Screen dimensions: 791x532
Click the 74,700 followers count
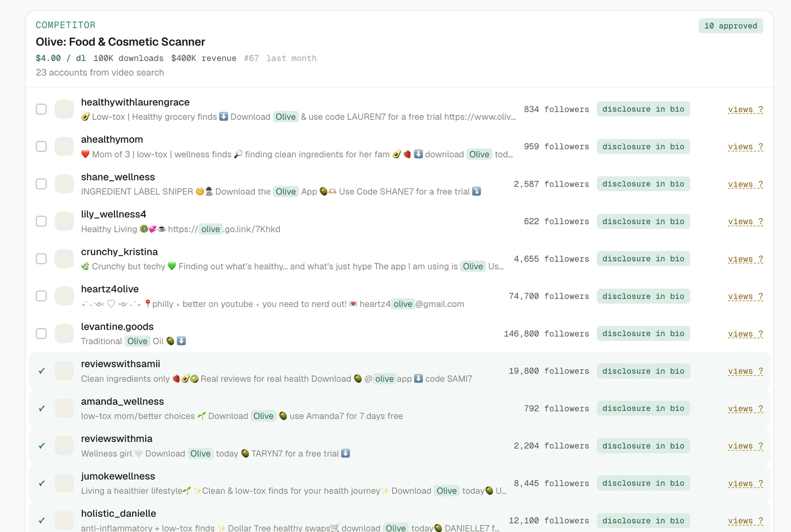(549, 296)
